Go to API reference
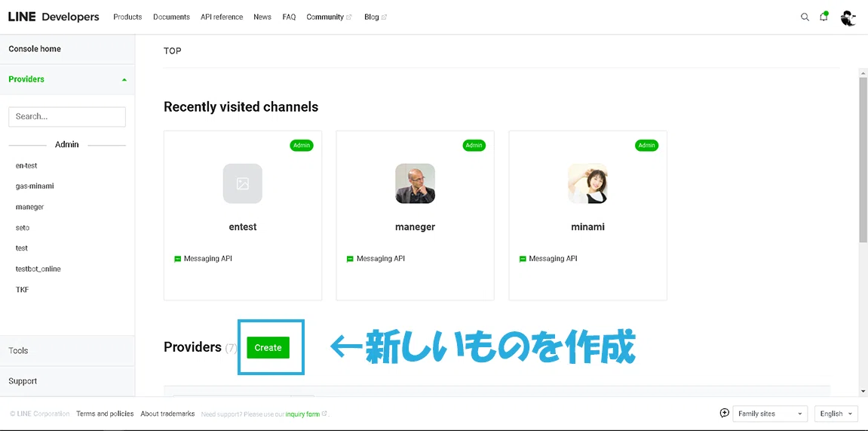This screenshot has width=868, height=431. tap(222, 17)
